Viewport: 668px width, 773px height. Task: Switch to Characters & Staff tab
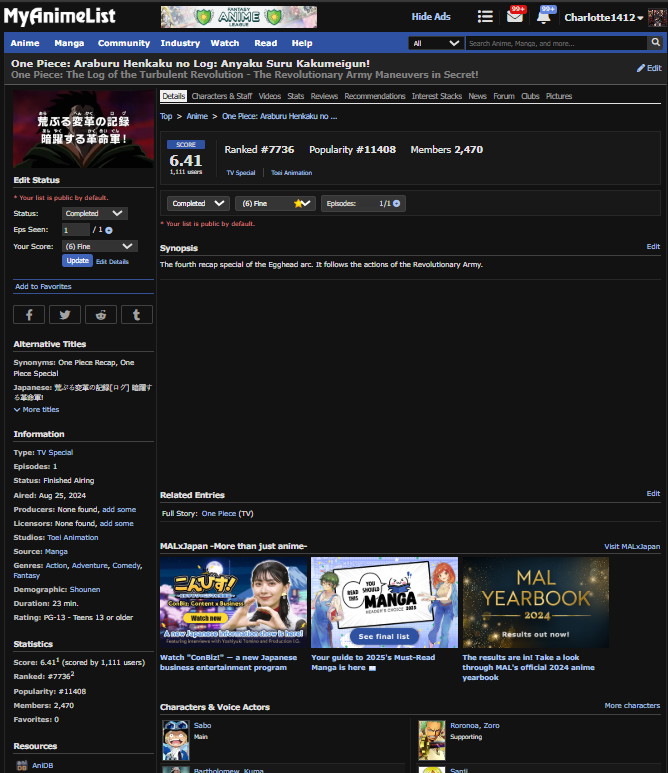click(221, 96)
